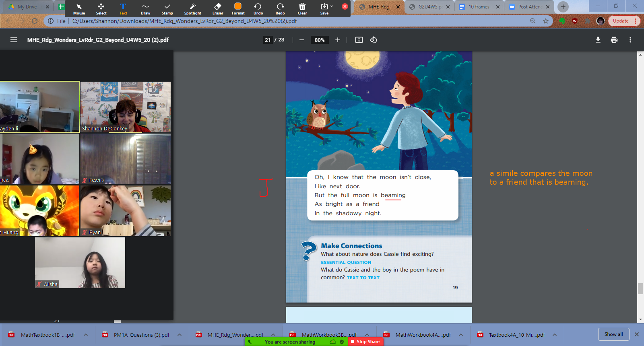Select the Mouse annotation tool
This screenshot has width=644, height=346.
(79, 9)
